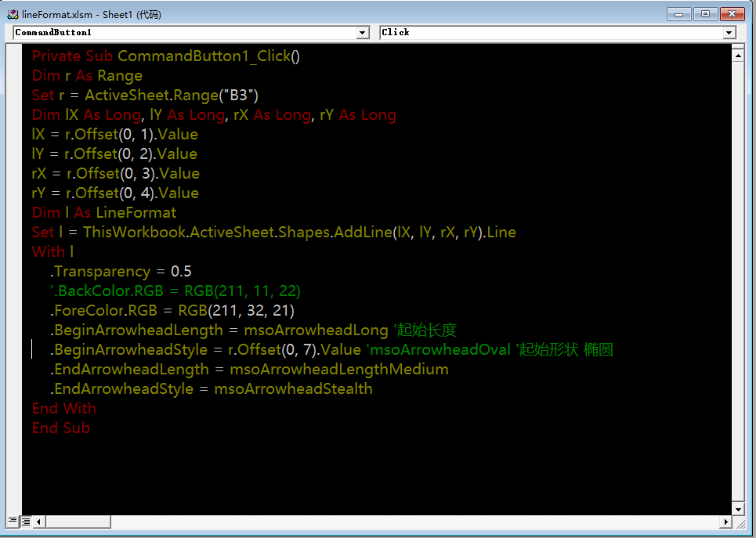Click the comment '起始长度
Viewport: 756px width, 538px height.
tap(425, 330)
